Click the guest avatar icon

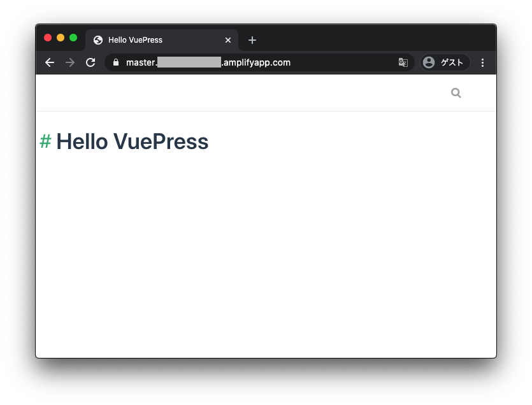(x=429, y=62)
